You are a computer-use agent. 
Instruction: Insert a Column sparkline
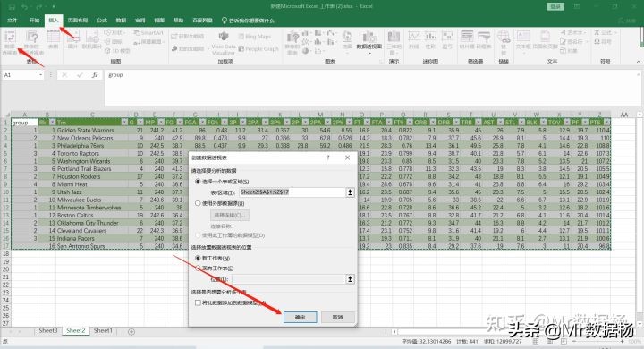pos(430,40)
